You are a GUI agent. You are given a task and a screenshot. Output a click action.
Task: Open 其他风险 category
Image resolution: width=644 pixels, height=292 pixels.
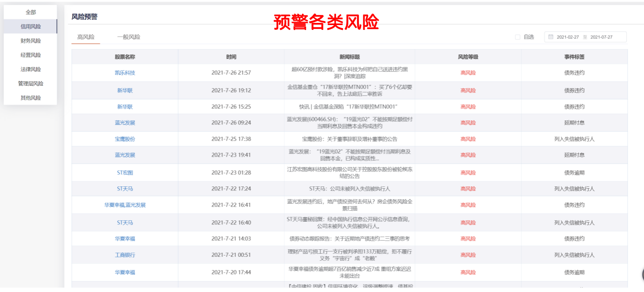coord(30,98)
